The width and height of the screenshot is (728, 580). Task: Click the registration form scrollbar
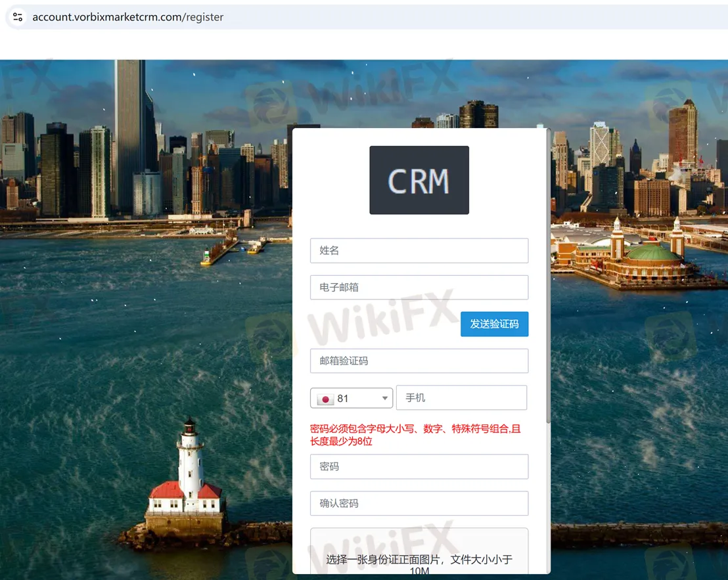[549, 276]
